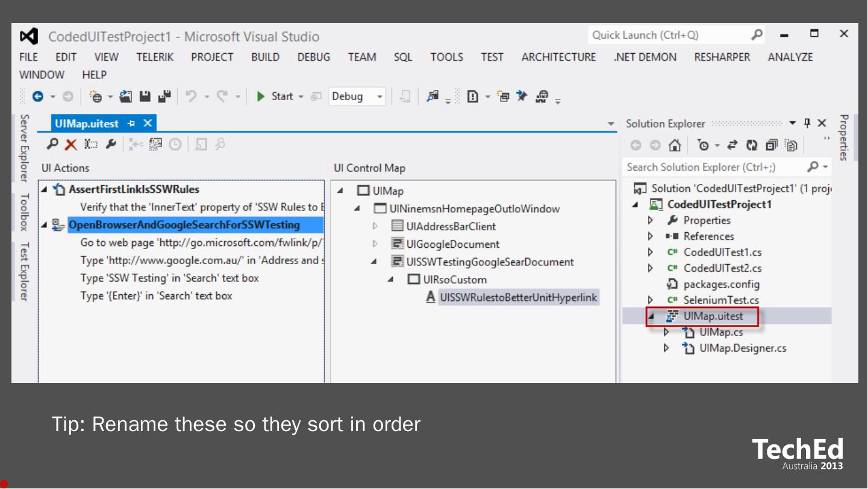Open the ARCHITECTURE menu

558,57
